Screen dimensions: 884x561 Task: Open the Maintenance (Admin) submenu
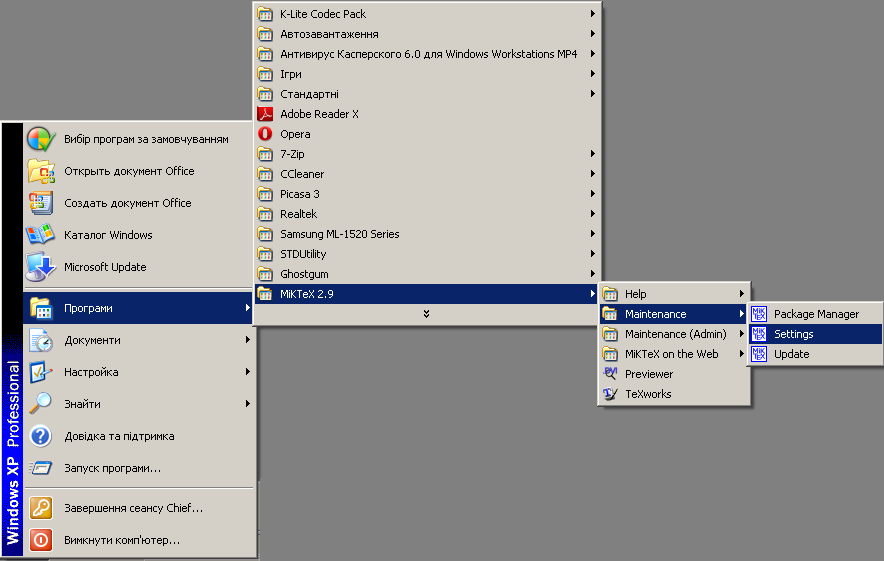[675, 334]
